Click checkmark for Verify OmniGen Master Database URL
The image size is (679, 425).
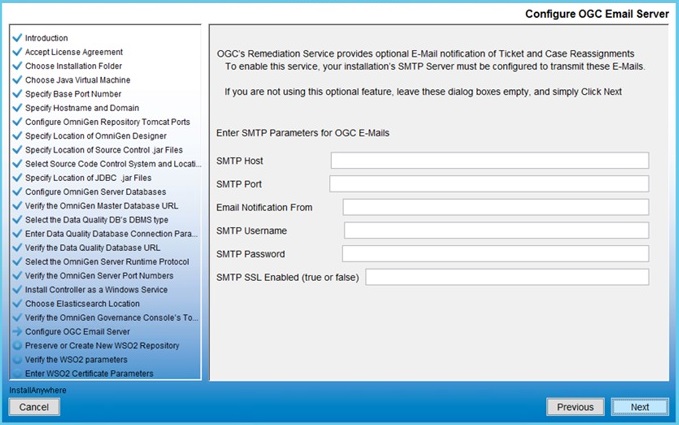(17, 205)
